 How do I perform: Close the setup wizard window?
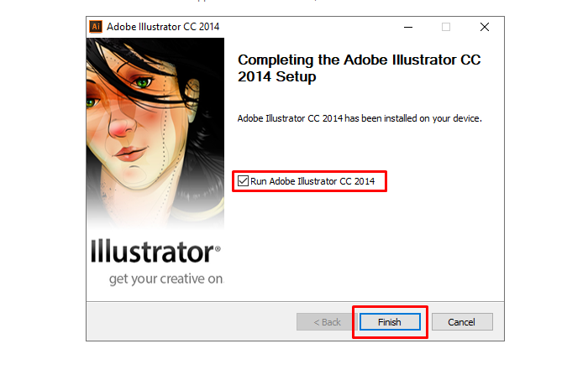pyautogui.click(x=485, y=27)
